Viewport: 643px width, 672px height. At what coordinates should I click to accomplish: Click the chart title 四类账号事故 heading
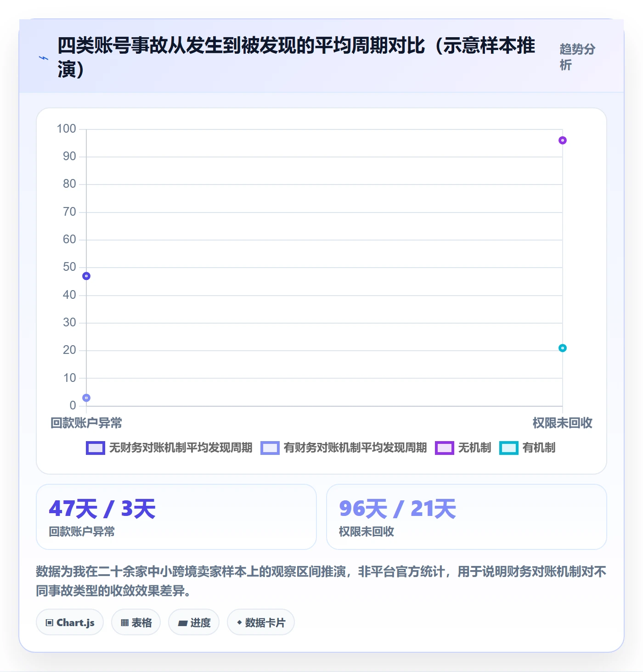coord(296,57)
